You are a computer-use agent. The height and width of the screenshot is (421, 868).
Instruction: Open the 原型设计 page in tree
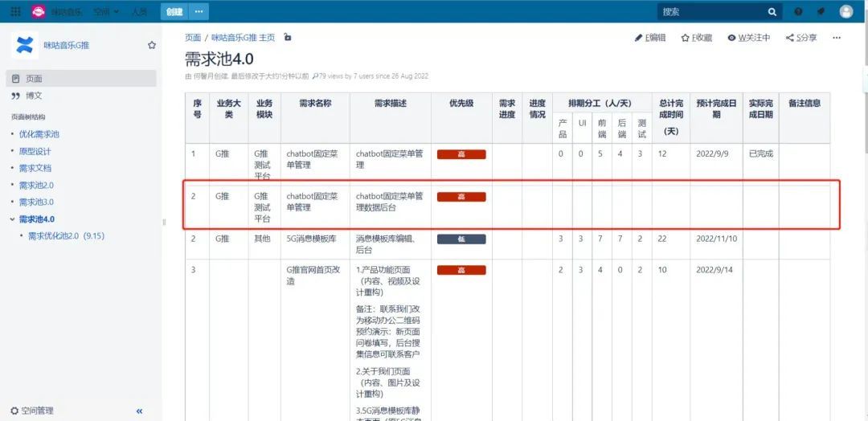click(35, 152)
